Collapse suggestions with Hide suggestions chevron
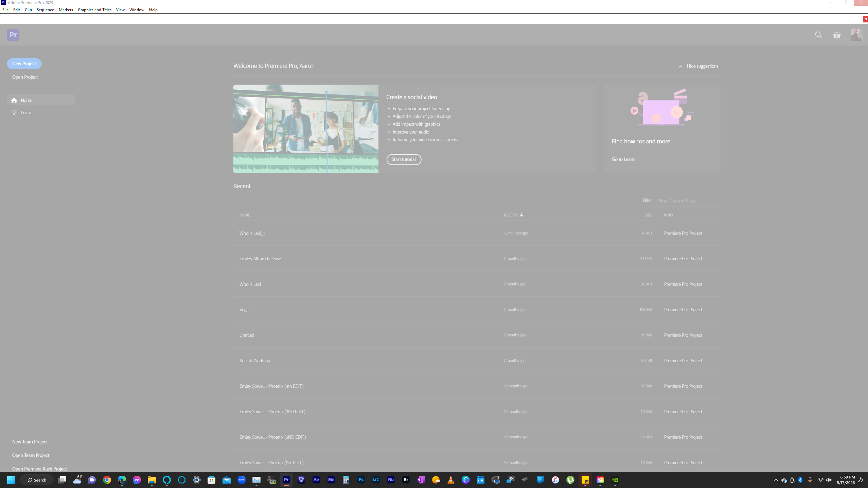This screenshot has width=868, height=488. coord(680,66)
